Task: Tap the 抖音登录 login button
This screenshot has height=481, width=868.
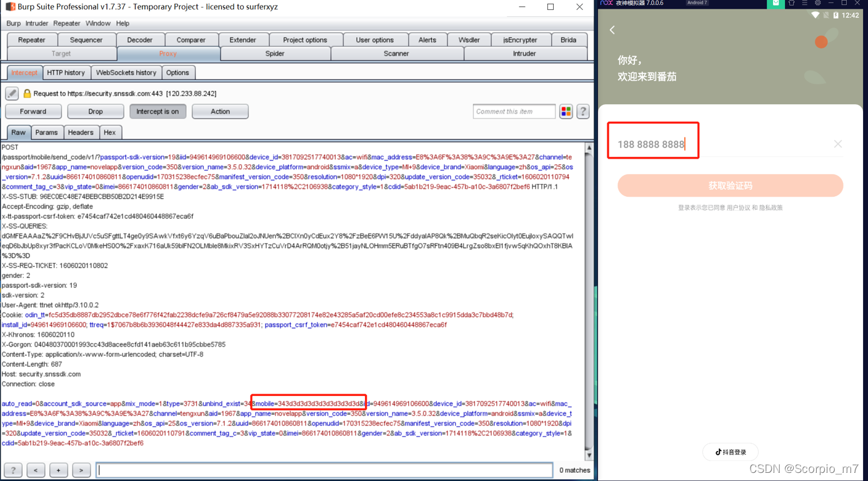Action: click(731, 452)
